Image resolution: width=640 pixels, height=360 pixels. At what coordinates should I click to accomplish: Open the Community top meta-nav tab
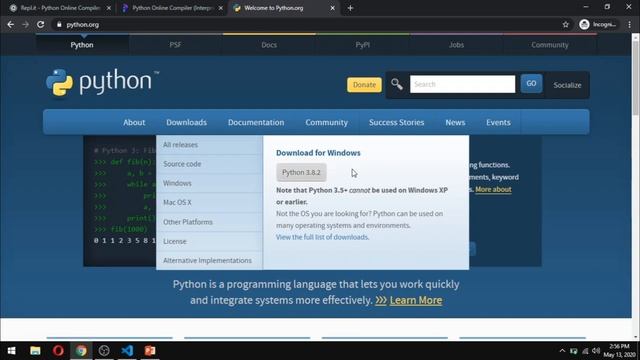point(550,45)
